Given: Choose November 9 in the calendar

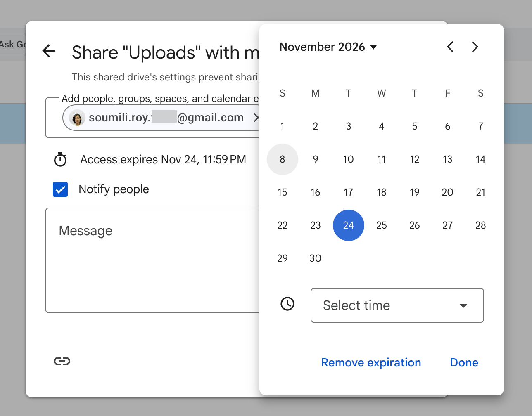Looking at the screenshot, I should [316, 159].
